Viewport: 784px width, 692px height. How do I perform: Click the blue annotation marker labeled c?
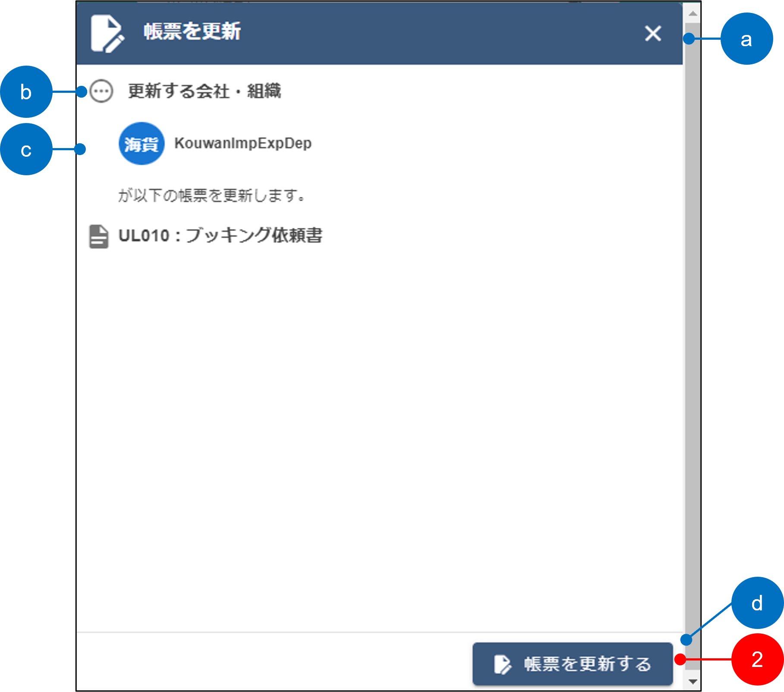click(26, 149)
